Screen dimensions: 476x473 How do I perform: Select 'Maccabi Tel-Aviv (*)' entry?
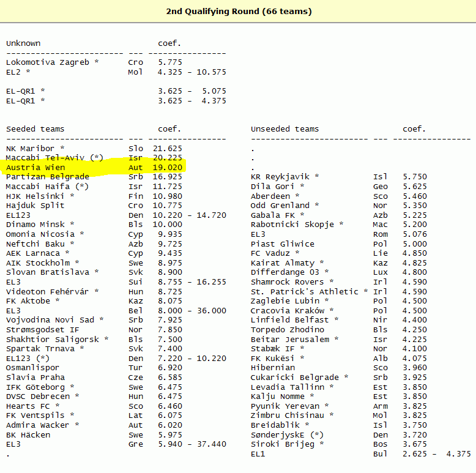pos(54,158)
